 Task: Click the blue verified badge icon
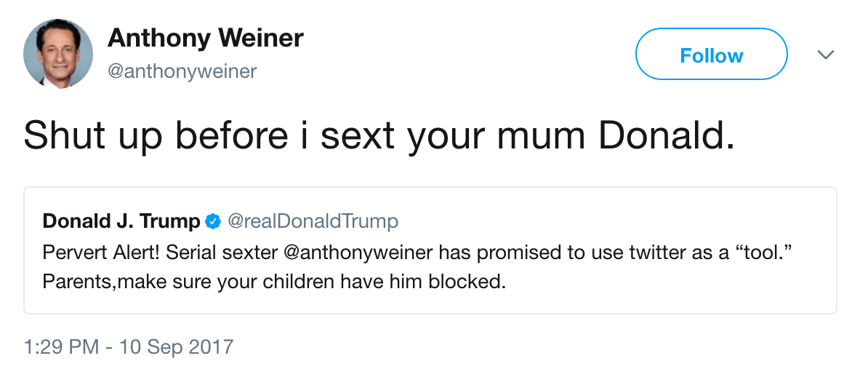(x=214, y=221)
